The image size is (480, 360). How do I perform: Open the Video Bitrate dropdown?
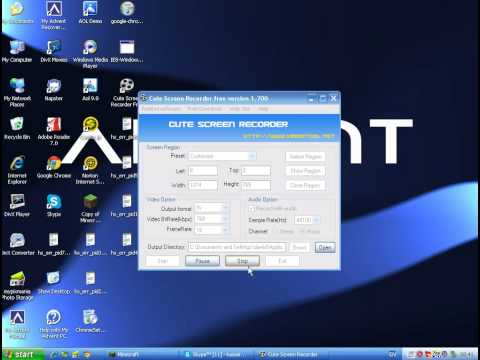212,219
